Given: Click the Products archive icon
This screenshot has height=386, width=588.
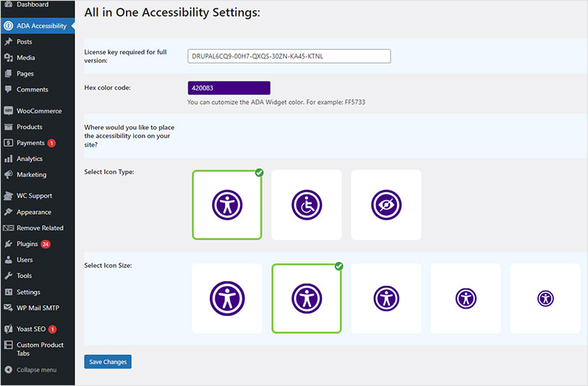Looking at the screenshot, I should (8, 127).
